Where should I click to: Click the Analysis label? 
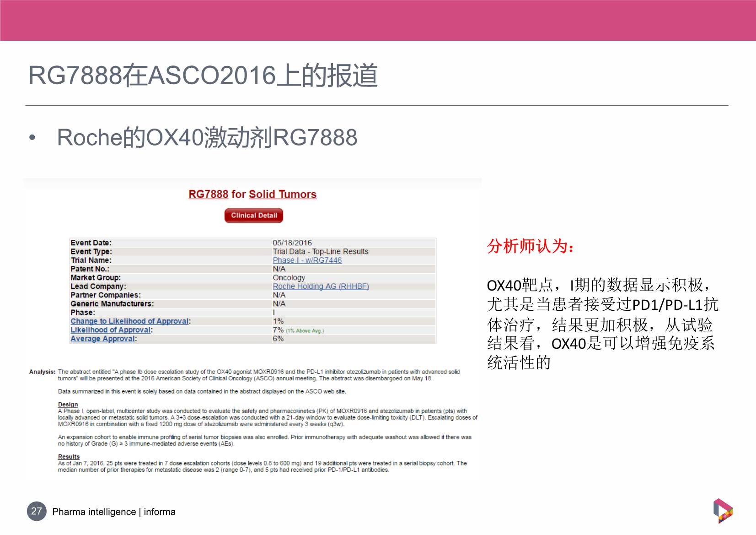42,372
